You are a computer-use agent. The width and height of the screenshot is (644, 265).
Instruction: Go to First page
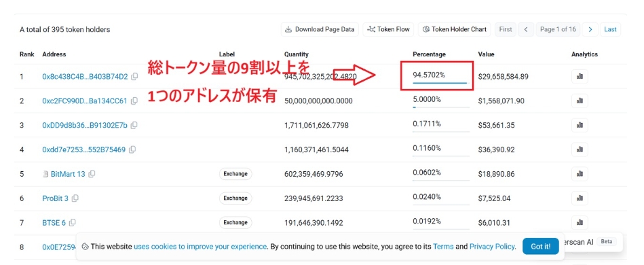505,29
